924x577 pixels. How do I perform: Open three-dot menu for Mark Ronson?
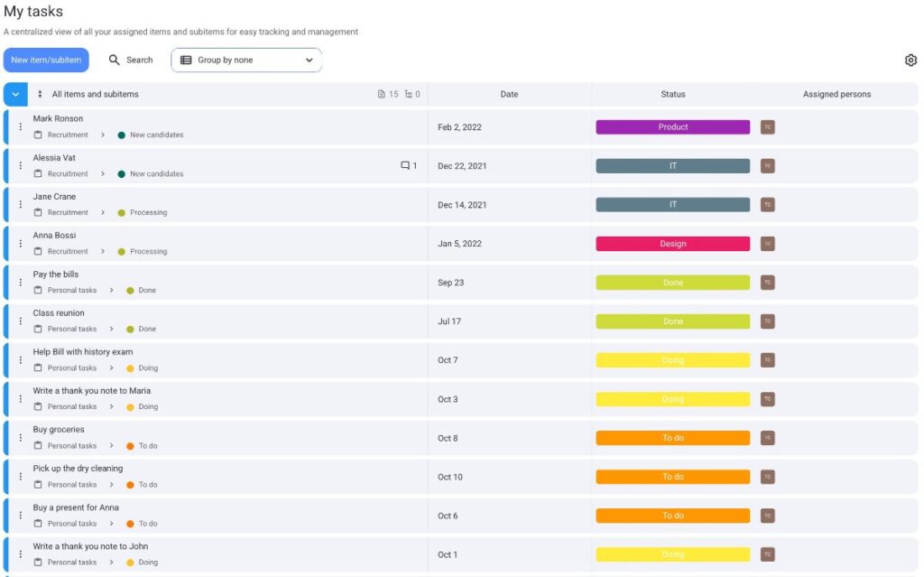coord(21,127)
